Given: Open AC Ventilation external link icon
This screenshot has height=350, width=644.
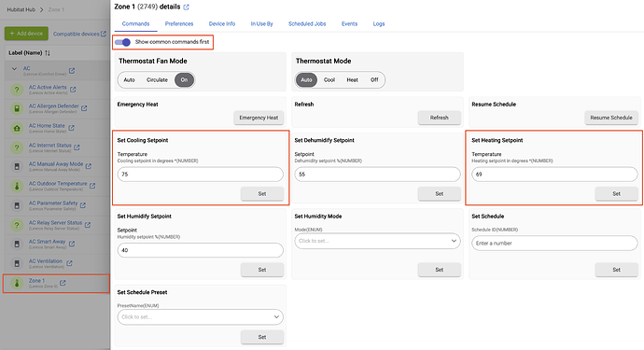Looking at the screenshot, I should point(69,263).
